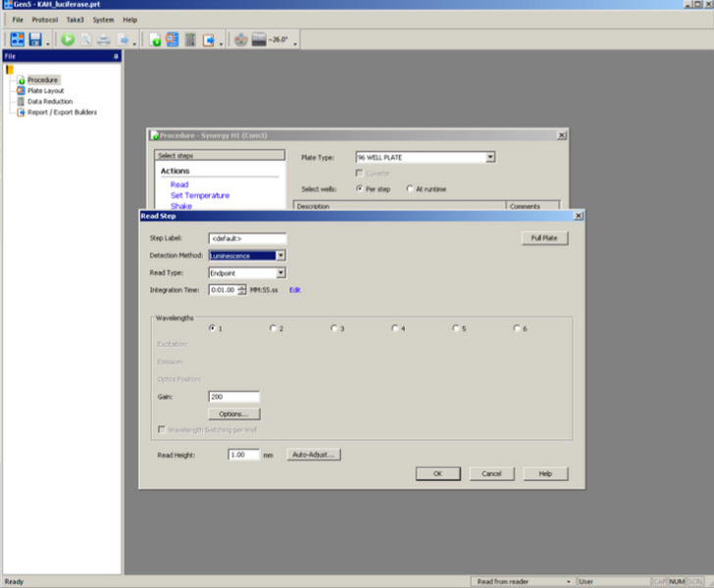
Task: Click the Print icon in toolbar
Action: point(104,39)
